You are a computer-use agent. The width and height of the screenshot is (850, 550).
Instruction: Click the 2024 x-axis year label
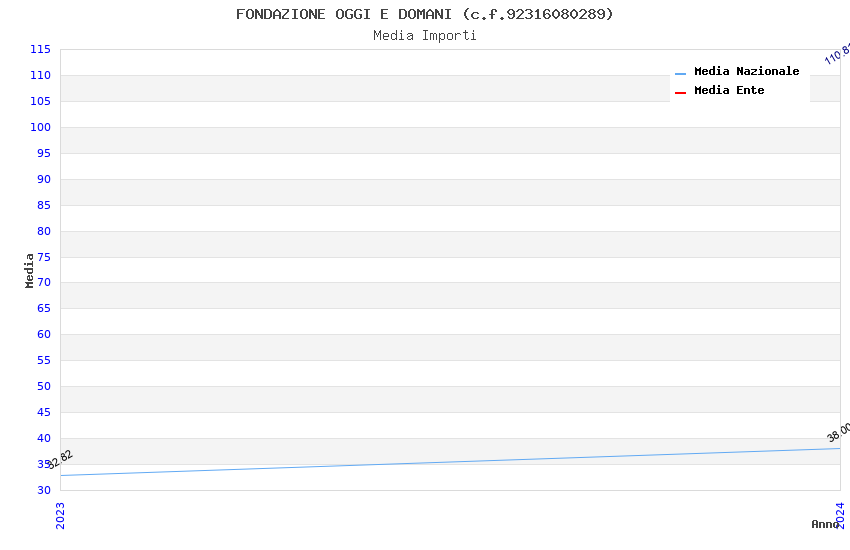(x=840, y=515)
